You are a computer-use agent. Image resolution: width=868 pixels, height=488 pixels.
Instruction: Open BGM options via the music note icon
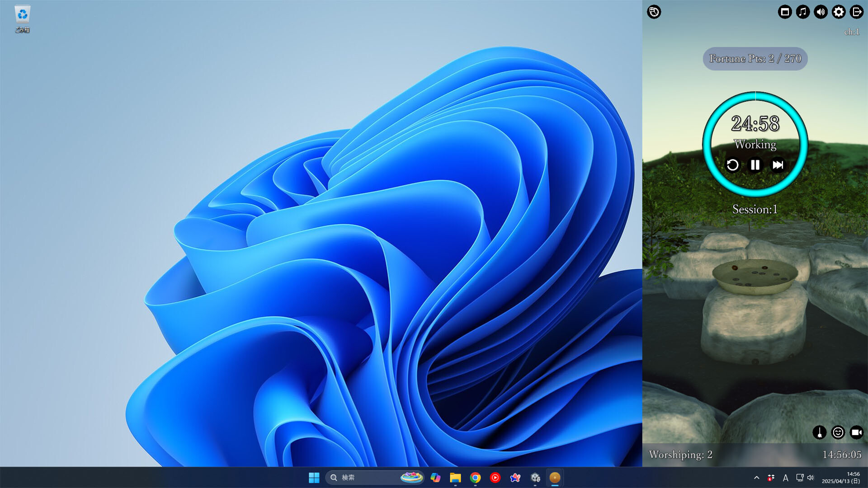802,12
